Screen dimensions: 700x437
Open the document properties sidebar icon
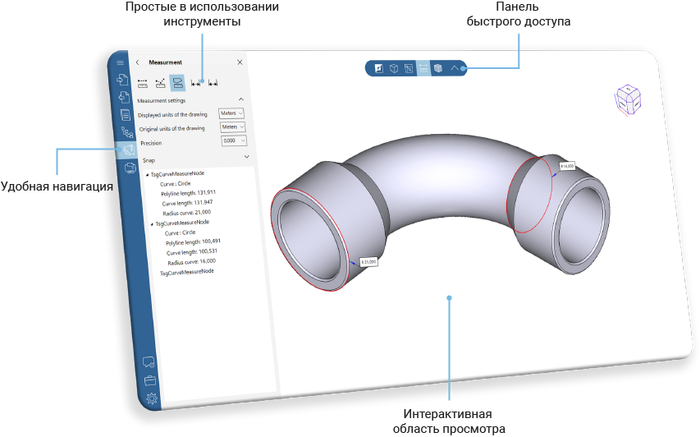pos(125,114)
